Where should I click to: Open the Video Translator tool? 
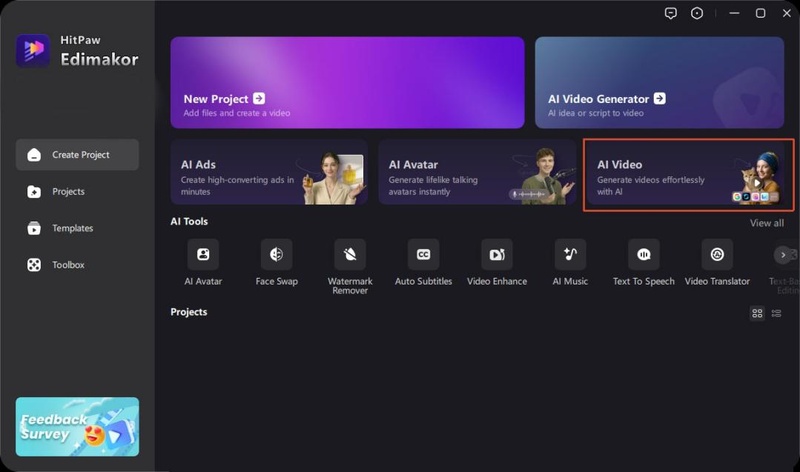pos(717,254)
